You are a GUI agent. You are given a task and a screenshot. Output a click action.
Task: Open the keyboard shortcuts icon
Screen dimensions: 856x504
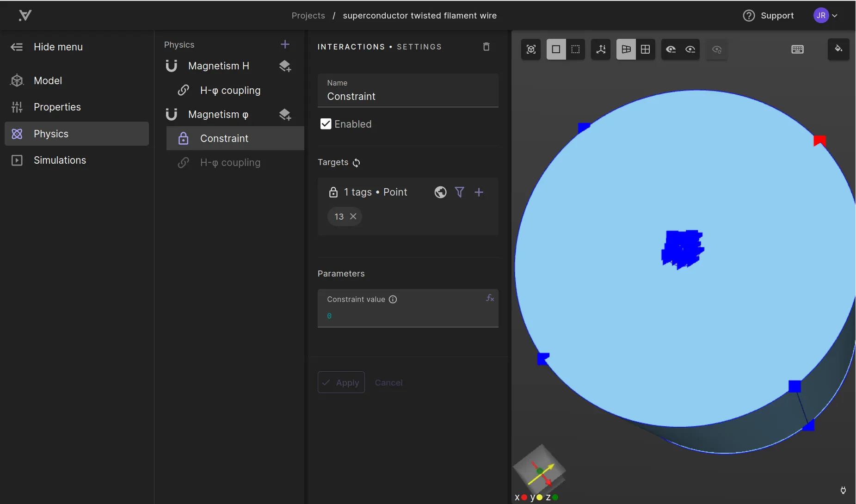pyautogui.click(x=797, y=49)
